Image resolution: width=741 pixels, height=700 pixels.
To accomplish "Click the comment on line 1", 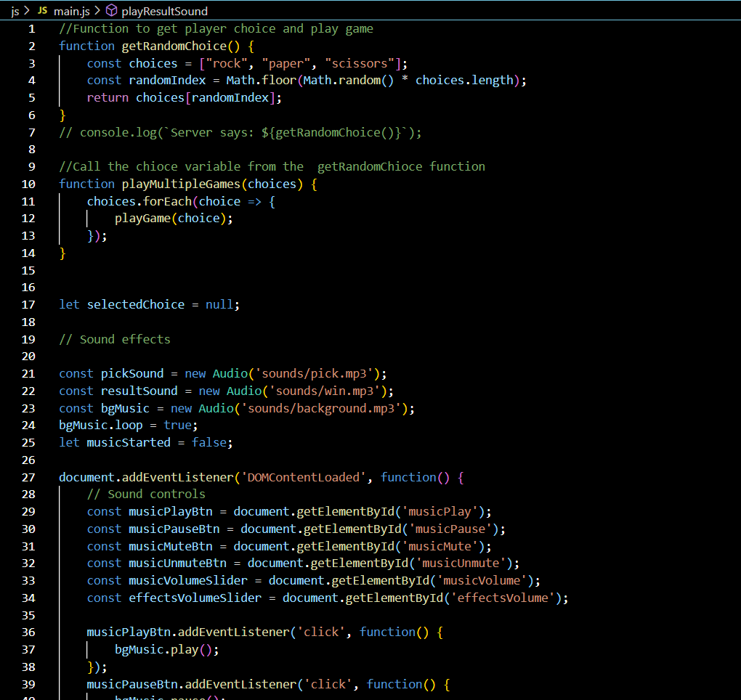I will pyautogui.click(x=216, y=29).
